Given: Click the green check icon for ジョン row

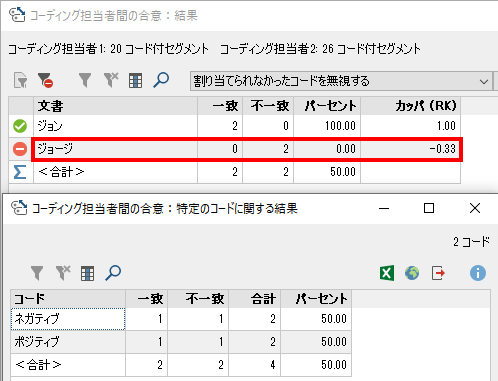Looking at the screenshot, I should click(x=20, y=126).
